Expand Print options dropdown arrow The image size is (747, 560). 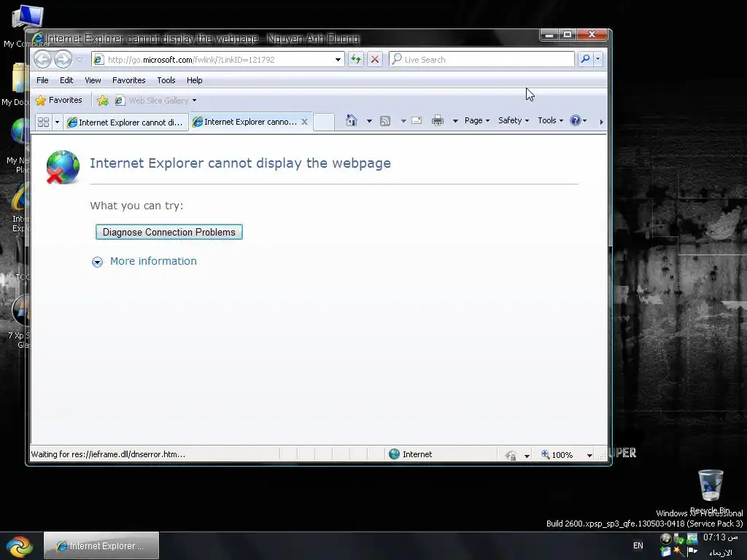[455, 121]
